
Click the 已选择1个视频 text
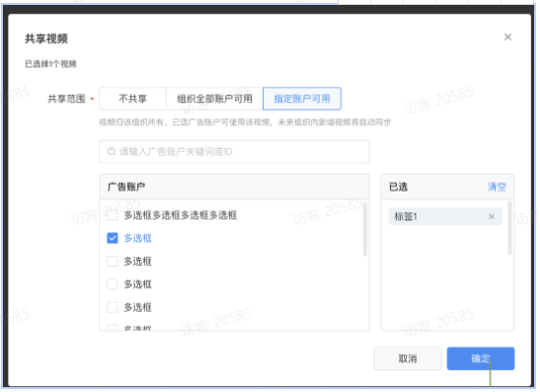(x=50, y=64)
